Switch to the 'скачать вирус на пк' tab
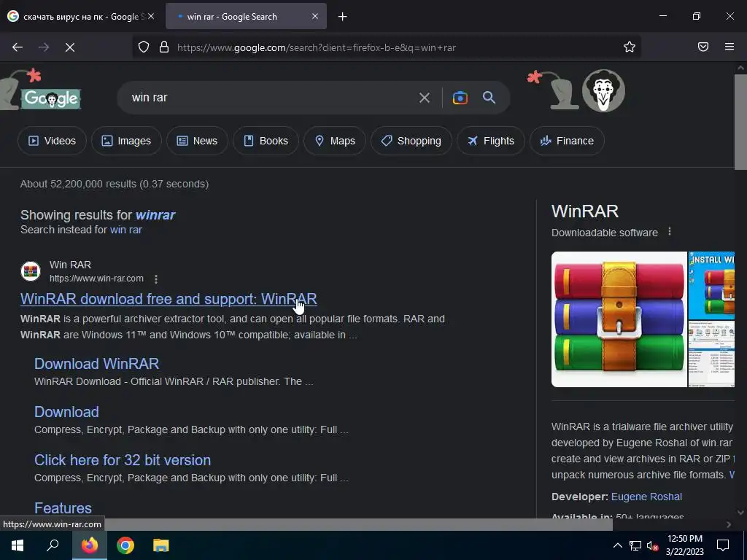The width and height of the screenshot is (747, 560). (81, 17)
